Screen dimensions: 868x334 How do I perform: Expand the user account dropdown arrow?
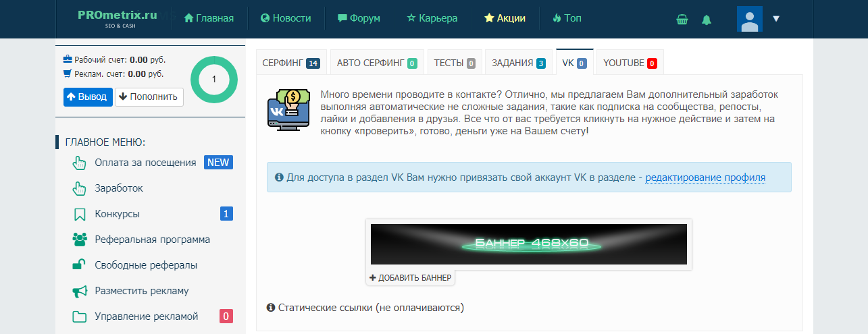(776, 19)
